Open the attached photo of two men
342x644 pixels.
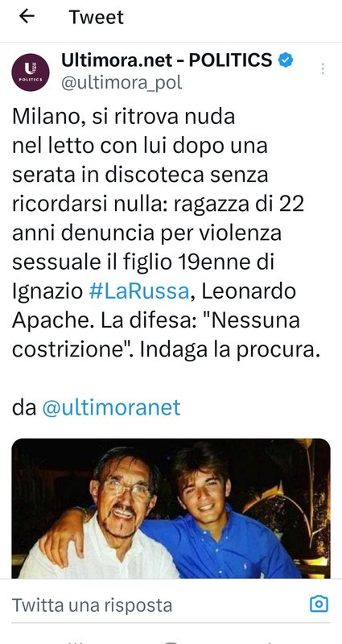pos(171,508)
